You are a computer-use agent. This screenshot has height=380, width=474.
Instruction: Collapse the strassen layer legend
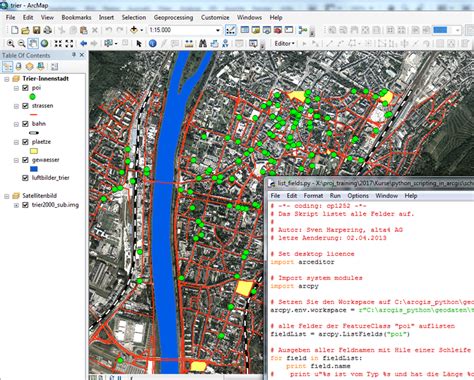click(16, 106)
